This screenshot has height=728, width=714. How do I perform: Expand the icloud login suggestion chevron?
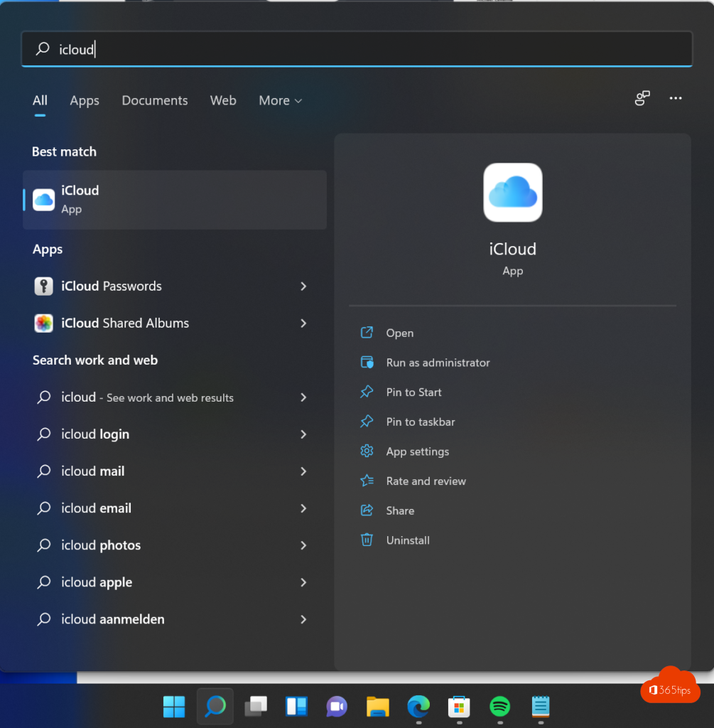click(303, 434)
